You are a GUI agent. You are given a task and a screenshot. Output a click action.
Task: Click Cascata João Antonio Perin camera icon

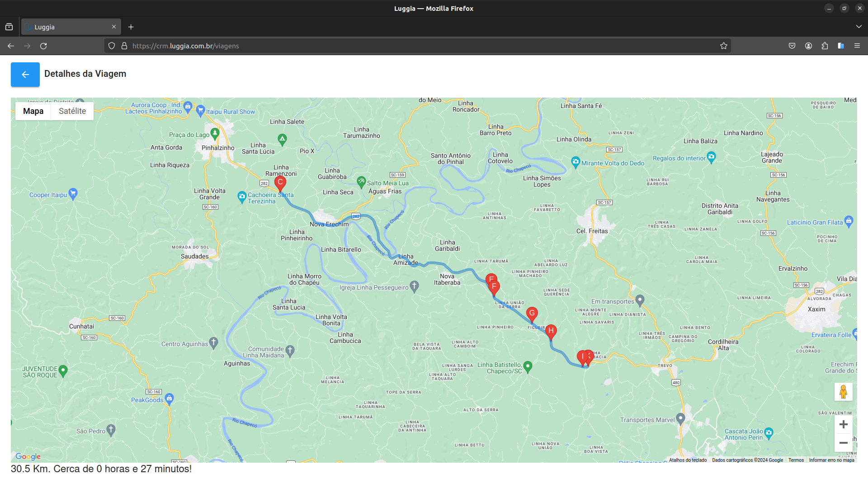769,433
